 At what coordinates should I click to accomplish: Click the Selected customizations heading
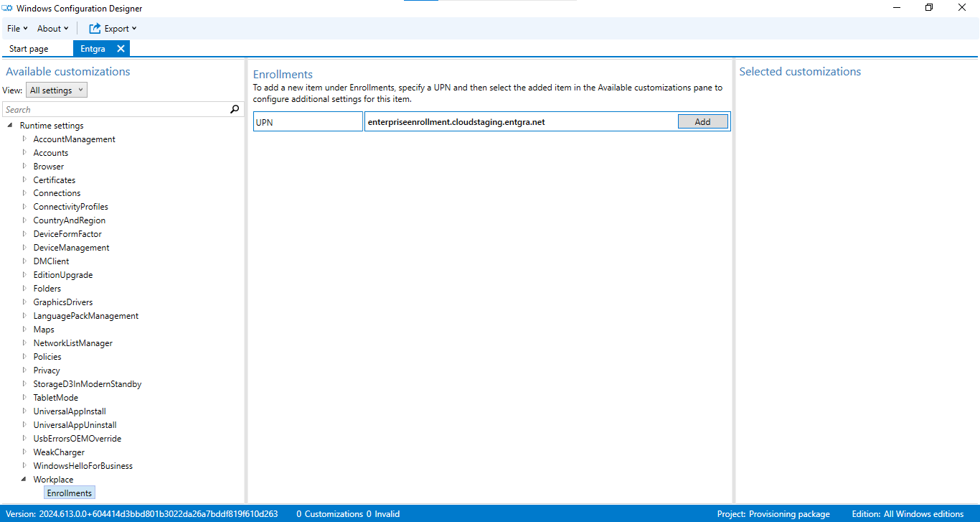[800, 72]
